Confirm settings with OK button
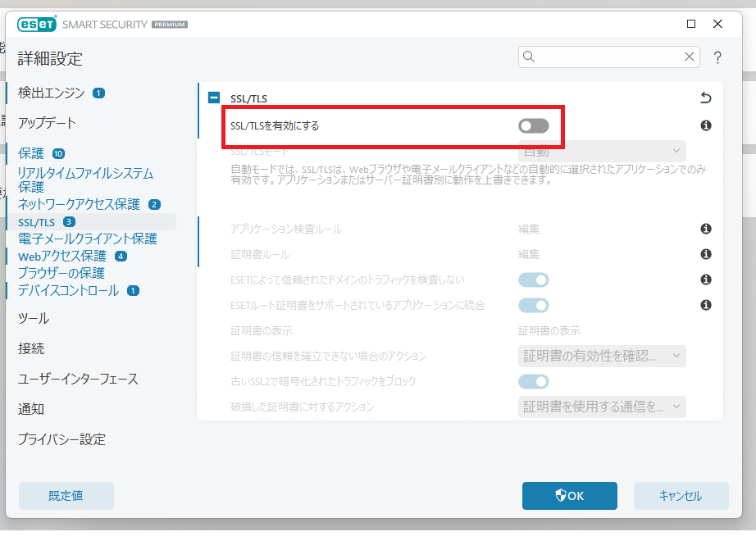756x541 pixels. click(x=569, y=496)
